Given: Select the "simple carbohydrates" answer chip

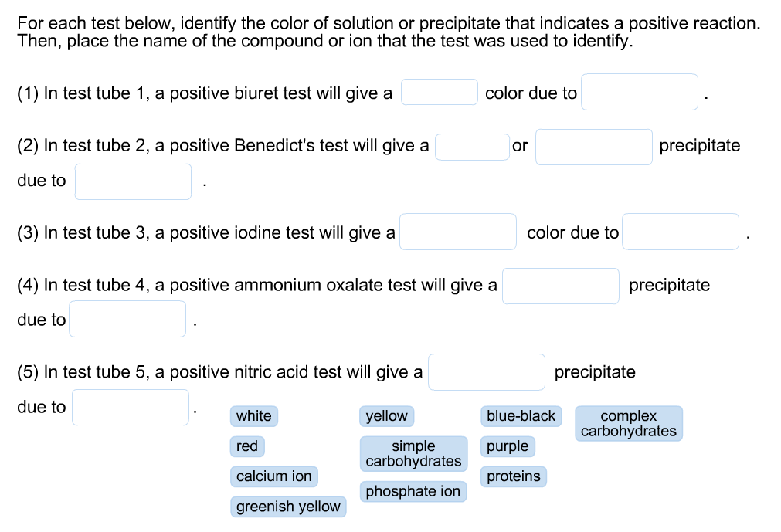Looking at the screenshot, I should tap(413, 453).
